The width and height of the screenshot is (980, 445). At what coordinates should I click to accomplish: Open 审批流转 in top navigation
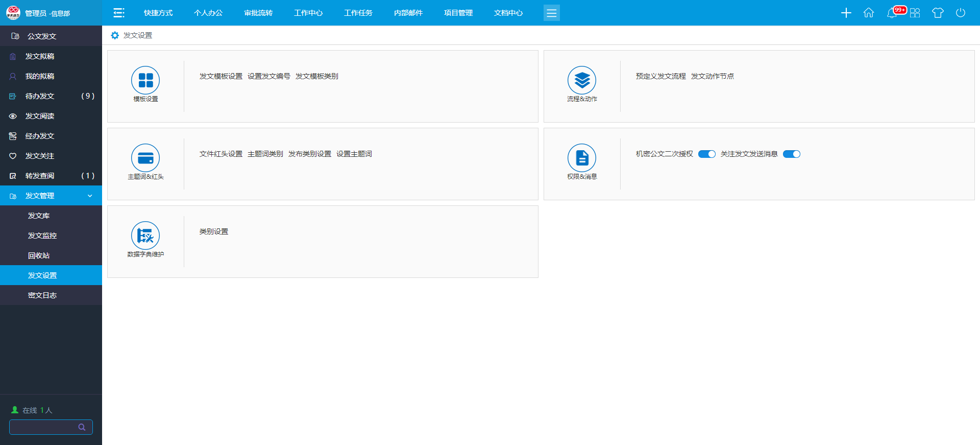[x=258, y=13]
